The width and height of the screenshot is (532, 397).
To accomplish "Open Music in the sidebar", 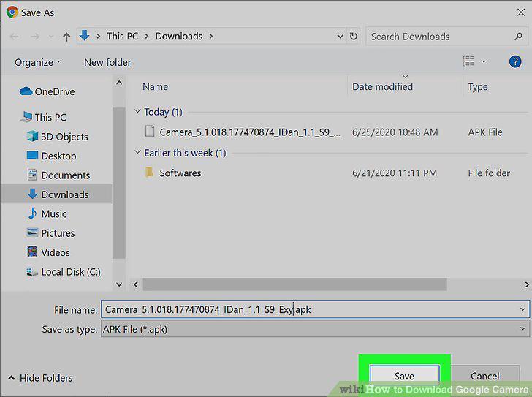I will point(47,213).
